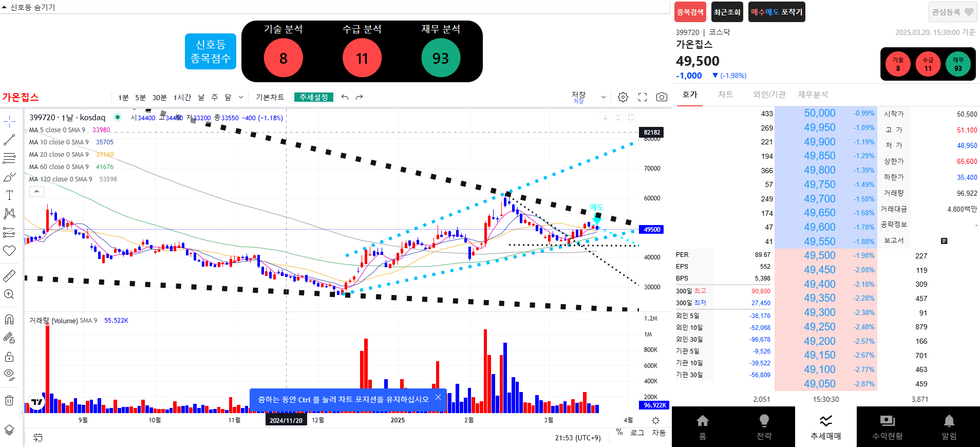Open 수익현황 profit status tab
The height and width of the screenshot is (447, 980).
pos(888,427)
